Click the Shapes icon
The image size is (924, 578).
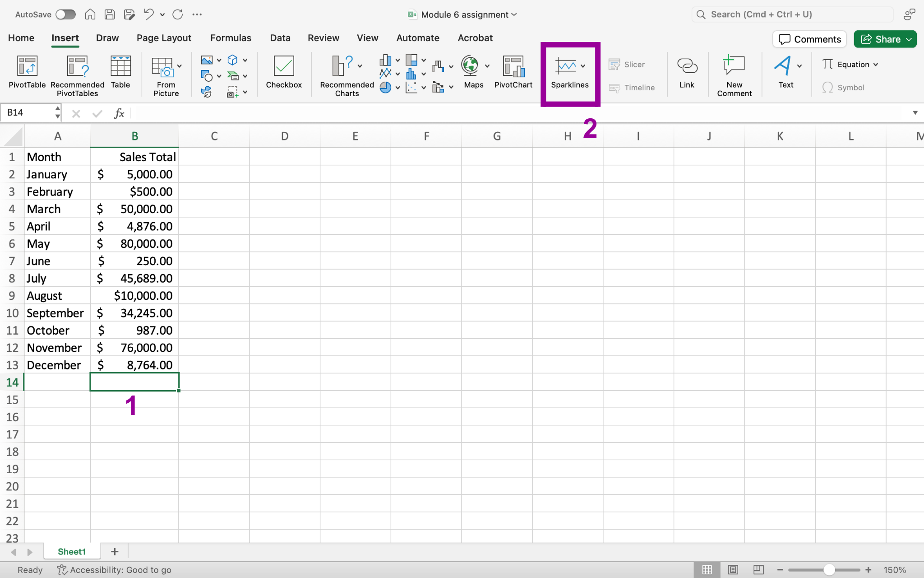pyautogui.click(x=207, y=76)
